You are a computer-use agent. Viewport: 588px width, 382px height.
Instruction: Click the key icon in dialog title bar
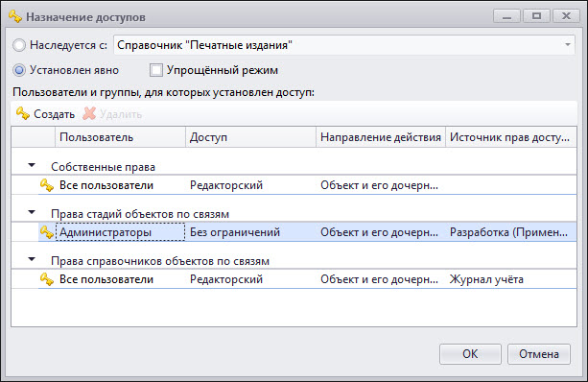(x=15, y=17)
